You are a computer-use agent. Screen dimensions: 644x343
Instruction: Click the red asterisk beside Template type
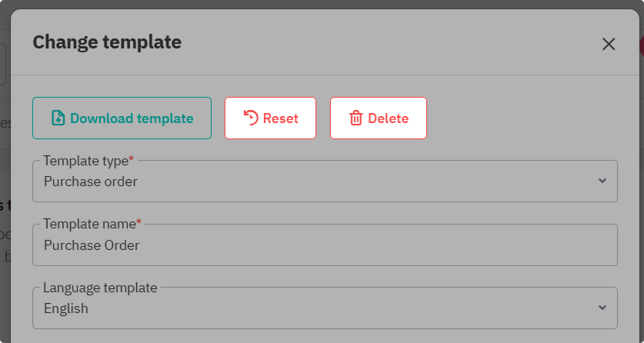131,160
